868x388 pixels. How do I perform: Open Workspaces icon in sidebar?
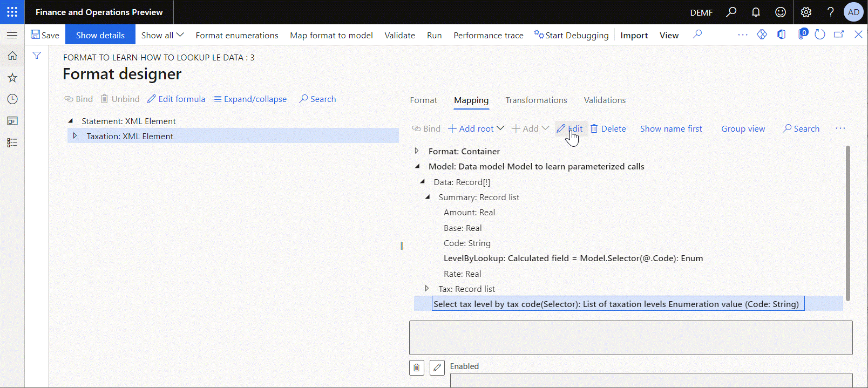point(12,121)
